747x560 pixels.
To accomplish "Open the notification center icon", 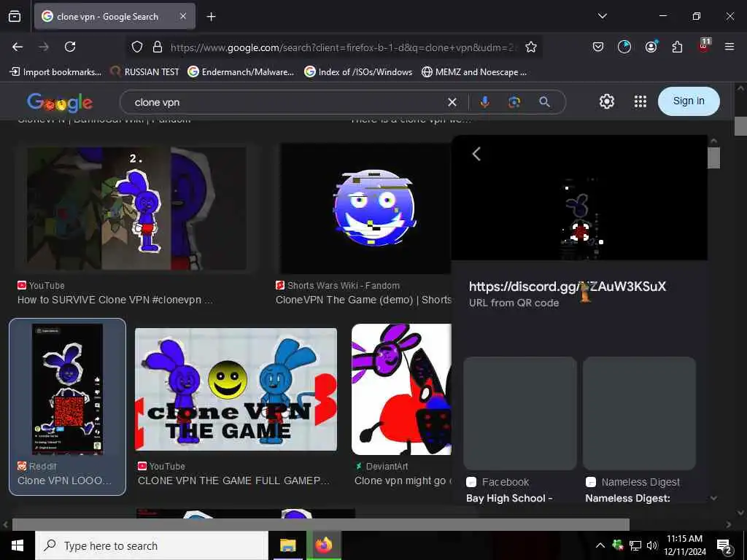I will (x=724, y=547).
